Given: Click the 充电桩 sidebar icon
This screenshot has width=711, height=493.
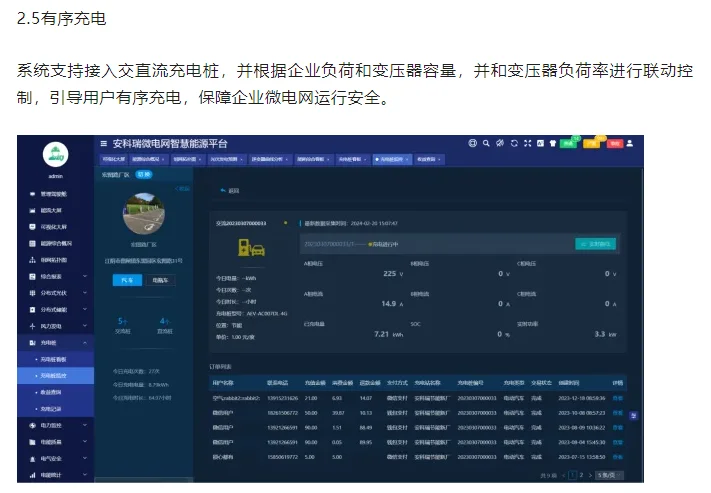Looking at the screenshot, I should coord(32,342).
